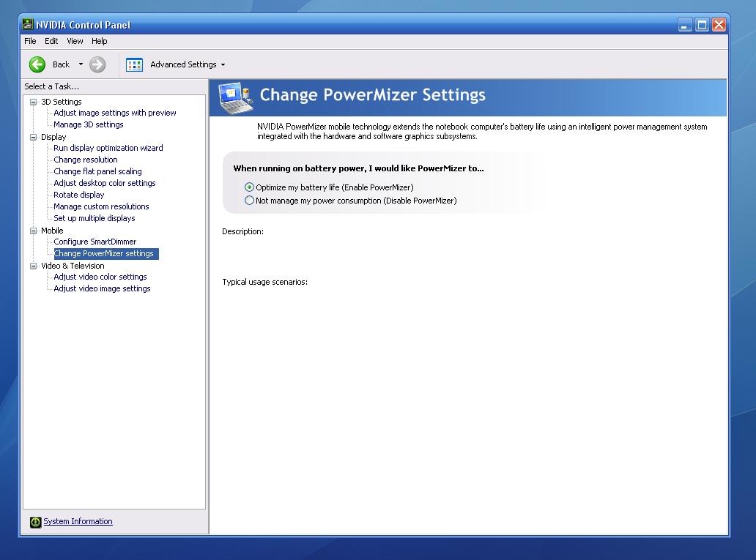Close the NVIDIA Control Panel window
This screenshot has width=756, height=560.
click(719, 25)
